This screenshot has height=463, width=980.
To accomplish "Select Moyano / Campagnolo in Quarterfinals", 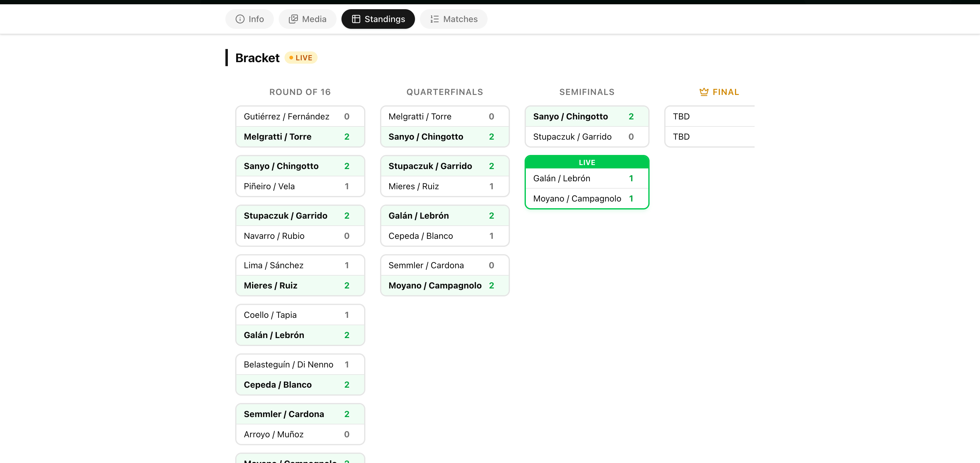I will (x=445, y=285).
